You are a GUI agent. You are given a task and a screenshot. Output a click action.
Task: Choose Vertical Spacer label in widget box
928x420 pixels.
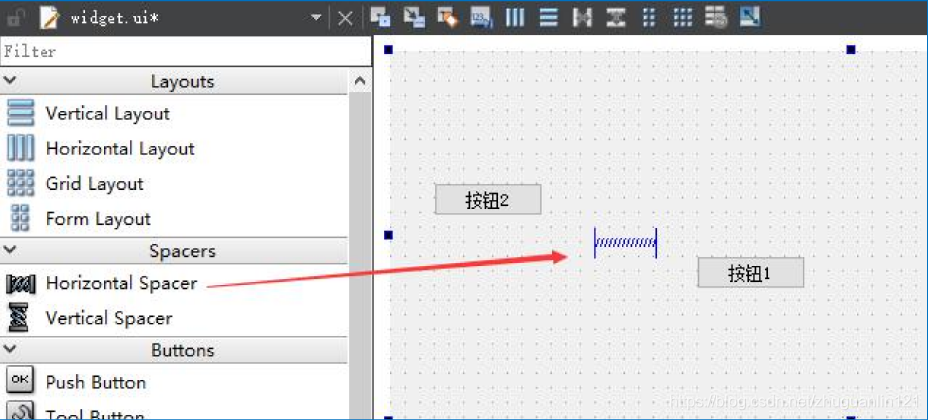[109, 318]
